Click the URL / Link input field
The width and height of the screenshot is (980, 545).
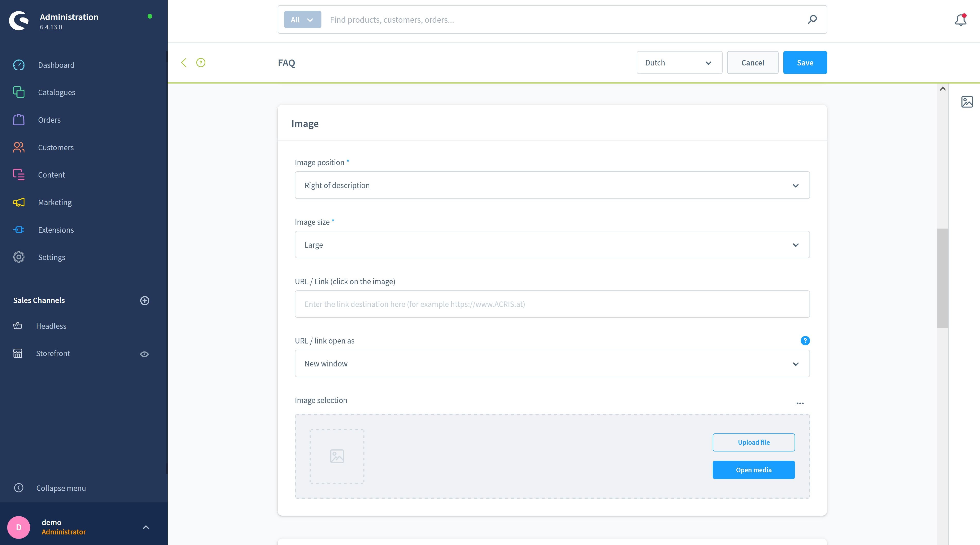(x=552, y=304)
